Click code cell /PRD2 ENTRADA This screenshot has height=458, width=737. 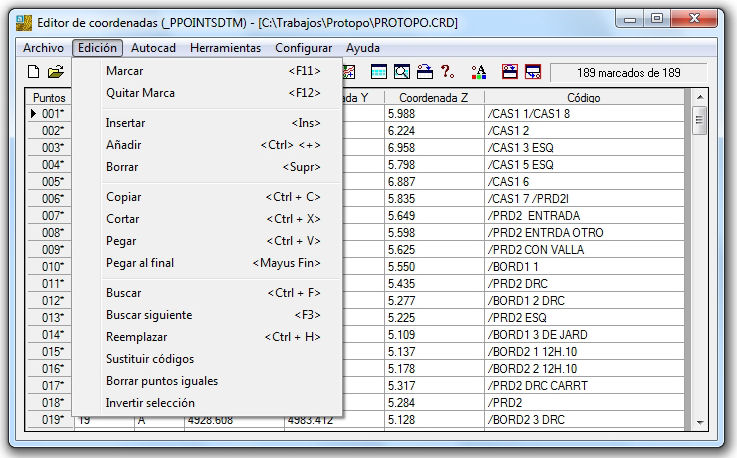coord(584,215)
